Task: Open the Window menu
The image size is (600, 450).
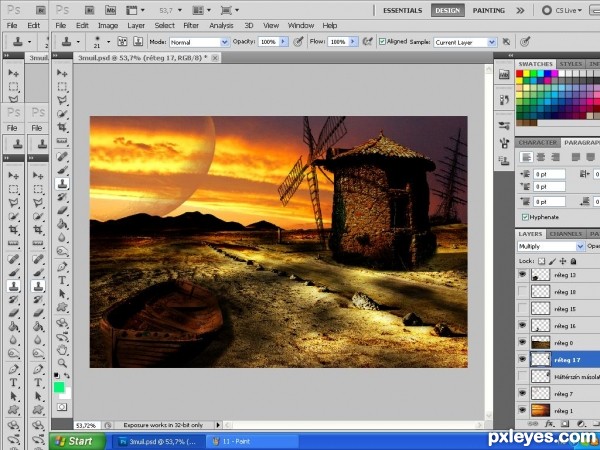Action: click(x=301, y=26)
